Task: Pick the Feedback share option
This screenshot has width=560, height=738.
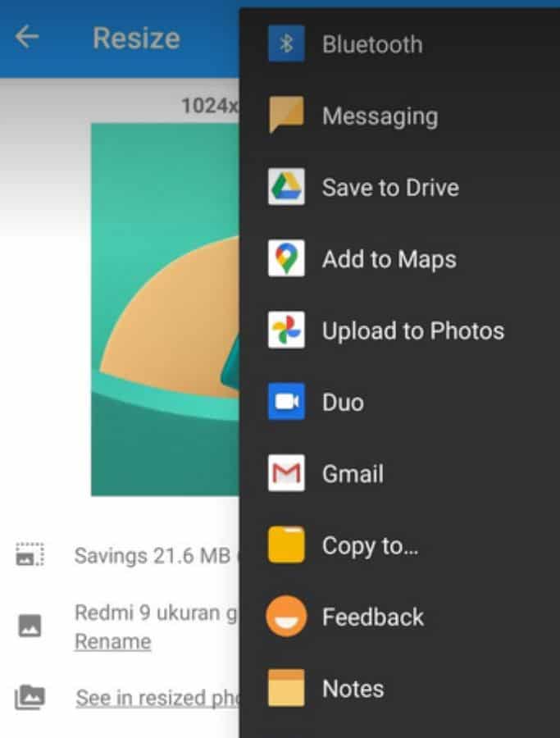Action: point(373,617)
